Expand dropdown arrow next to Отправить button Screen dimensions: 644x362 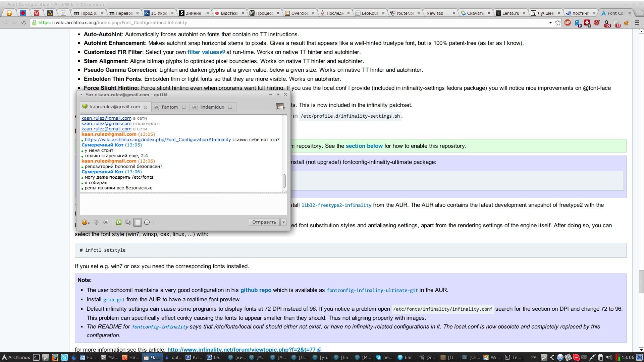click(284, 222)
